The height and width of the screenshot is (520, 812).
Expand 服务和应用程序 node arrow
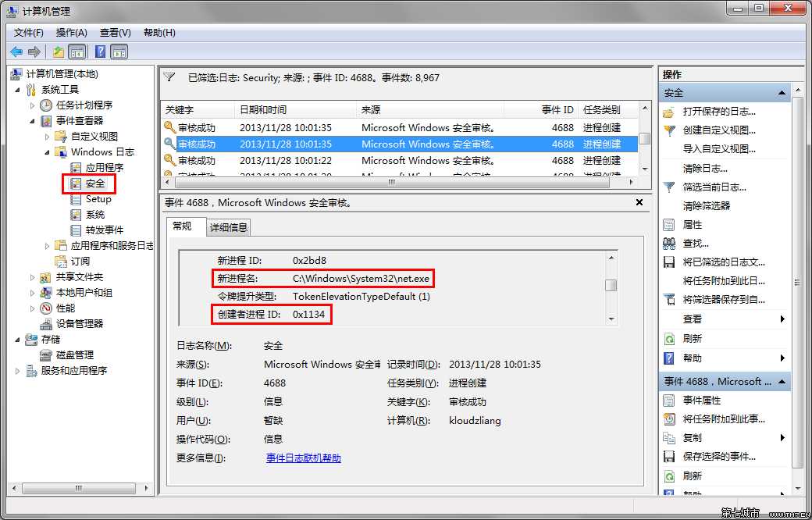[18, 372]
